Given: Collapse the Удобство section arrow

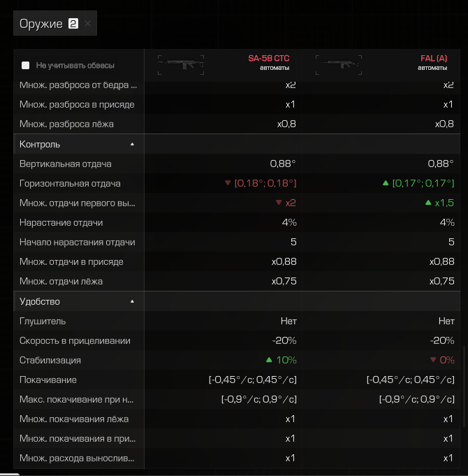Looking at the screenshot, I should point(132,301).
